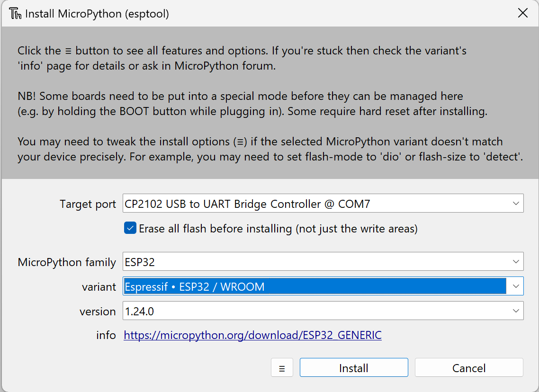
Task: Click the 'version' label
Action: 98,312
